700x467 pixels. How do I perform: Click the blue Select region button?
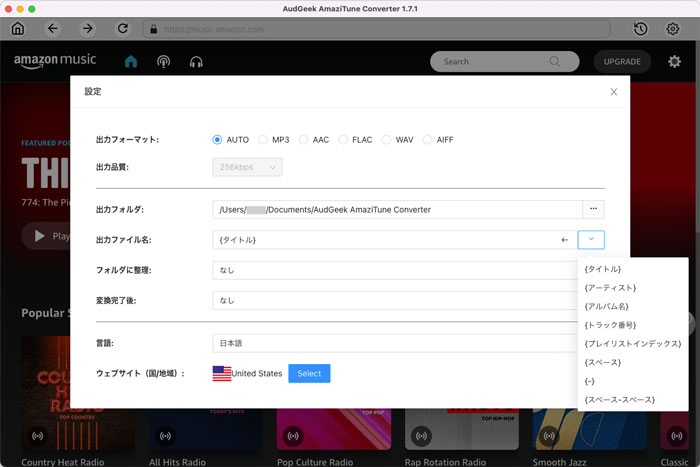[309, 373]
